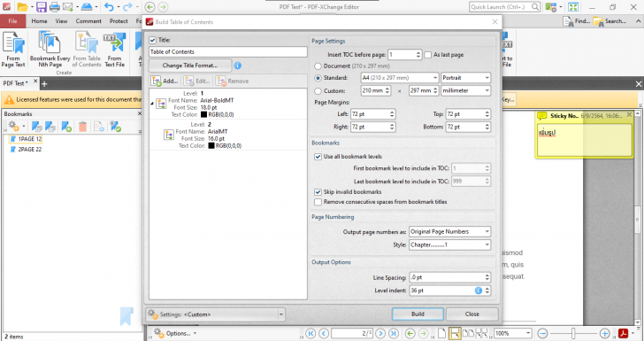This screenshot has width=644, height=341.
Task: Open the Output page numbers as dropdown
Action: [x=449, y=231]
